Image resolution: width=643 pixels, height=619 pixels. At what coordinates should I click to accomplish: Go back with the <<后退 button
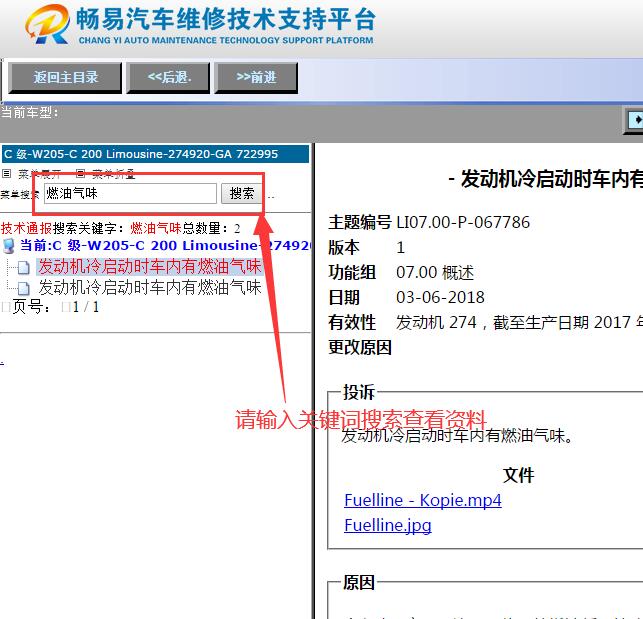coord(169,78)
